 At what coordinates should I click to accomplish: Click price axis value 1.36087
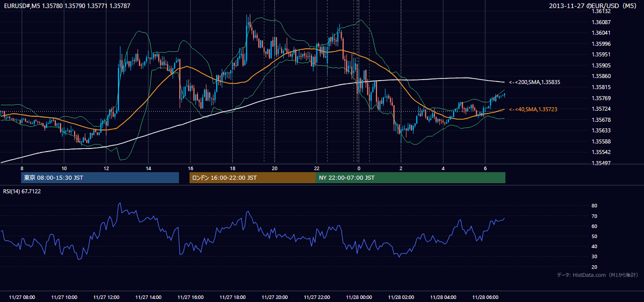coord(601,22)
